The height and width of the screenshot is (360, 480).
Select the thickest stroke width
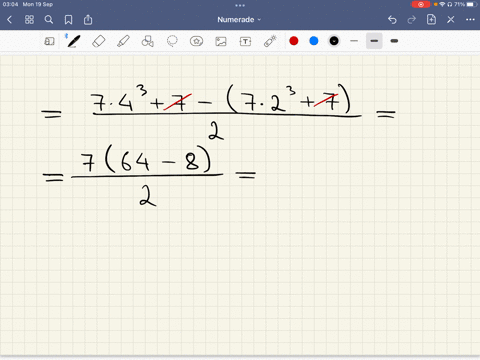[x=394, y=41]
